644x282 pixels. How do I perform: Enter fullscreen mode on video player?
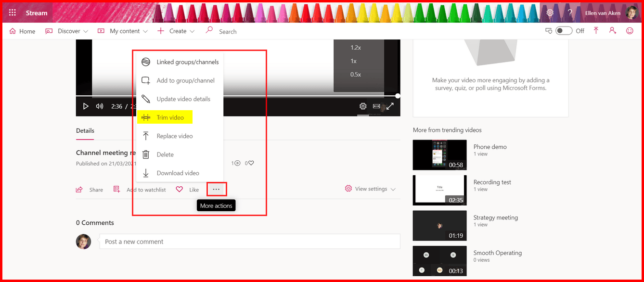pyautogui.click(x=390, y=106)
